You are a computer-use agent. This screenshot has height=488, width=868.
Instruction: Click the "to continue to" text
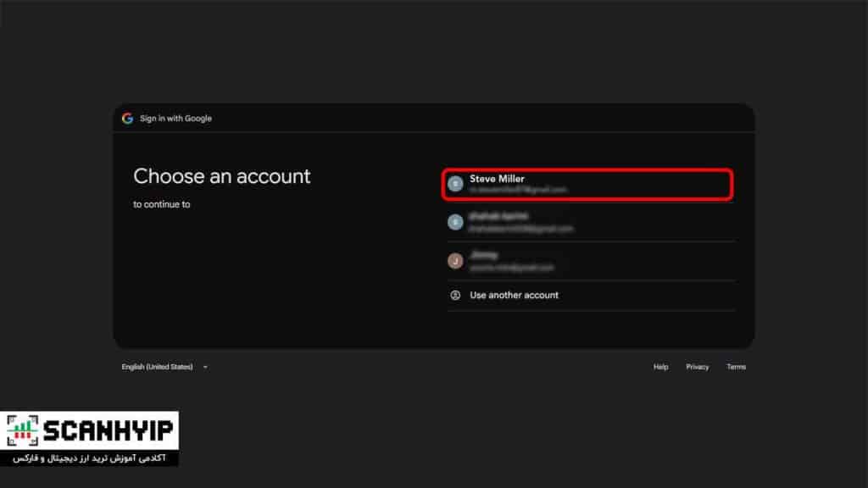click(x=162, y=204)
